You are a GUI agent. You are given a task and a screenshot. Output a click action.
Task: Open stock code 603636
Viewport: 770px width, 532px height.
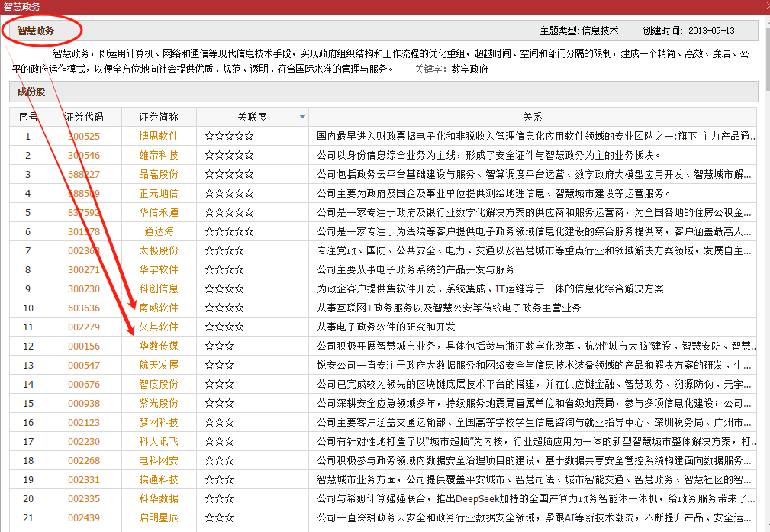tap(84, 308)
